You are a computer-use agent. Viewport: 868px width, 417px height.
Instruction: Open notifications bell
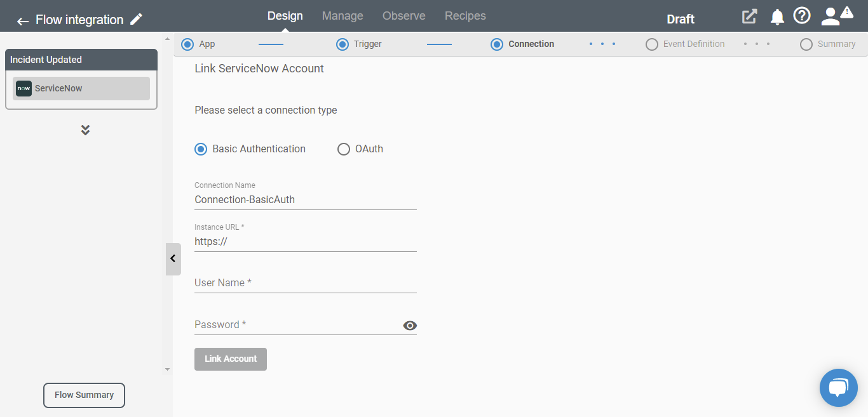[x=777, y=17]
